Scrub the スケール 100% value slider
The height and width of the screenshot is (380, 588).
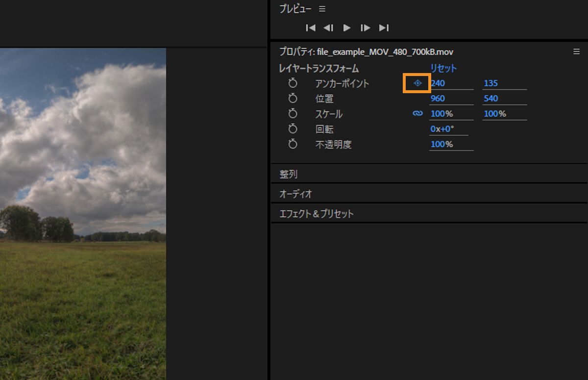point(442,113)
